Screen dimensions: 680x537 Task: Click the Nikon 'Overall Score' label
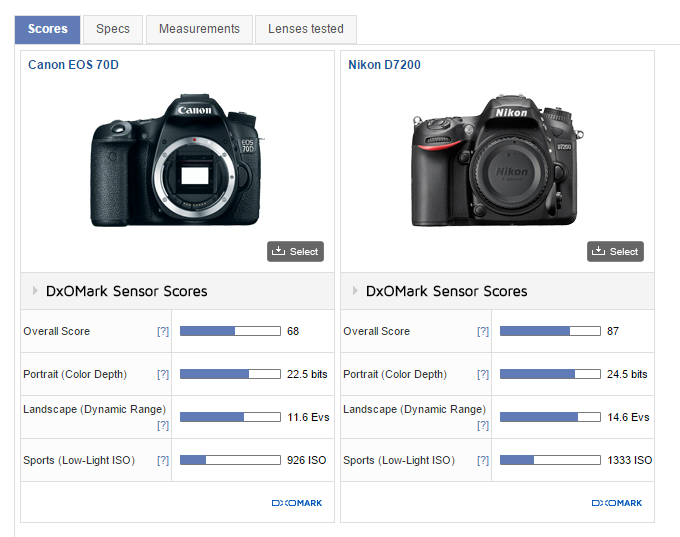(377, 331)
